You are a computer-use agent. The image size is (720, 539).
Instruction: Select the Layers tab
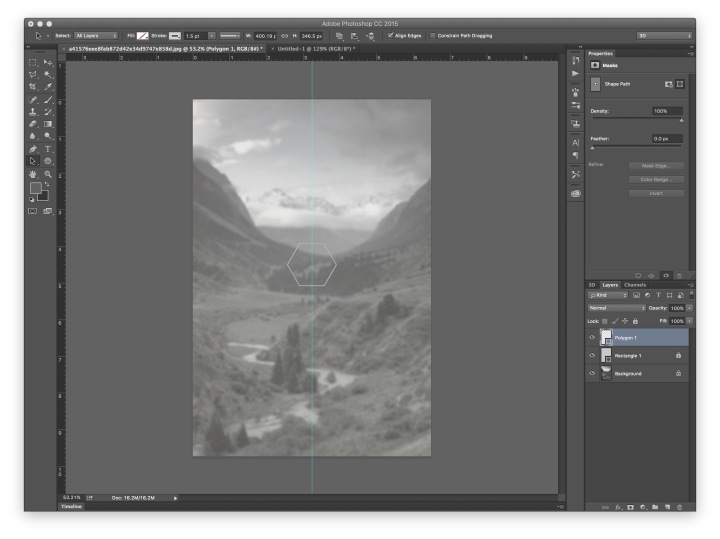pos(610,285)
